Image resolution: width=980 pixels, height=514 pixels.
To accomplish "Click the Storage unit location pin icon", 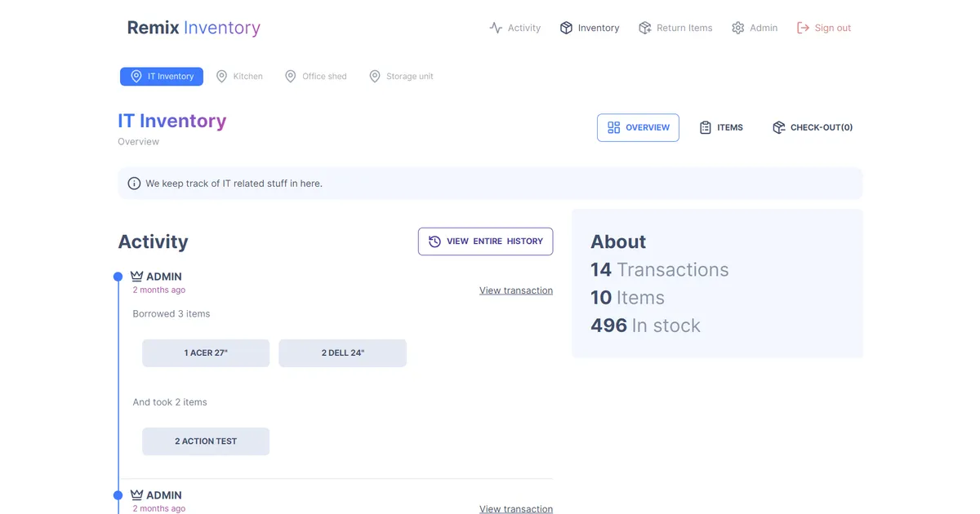I will click(375, 76).
